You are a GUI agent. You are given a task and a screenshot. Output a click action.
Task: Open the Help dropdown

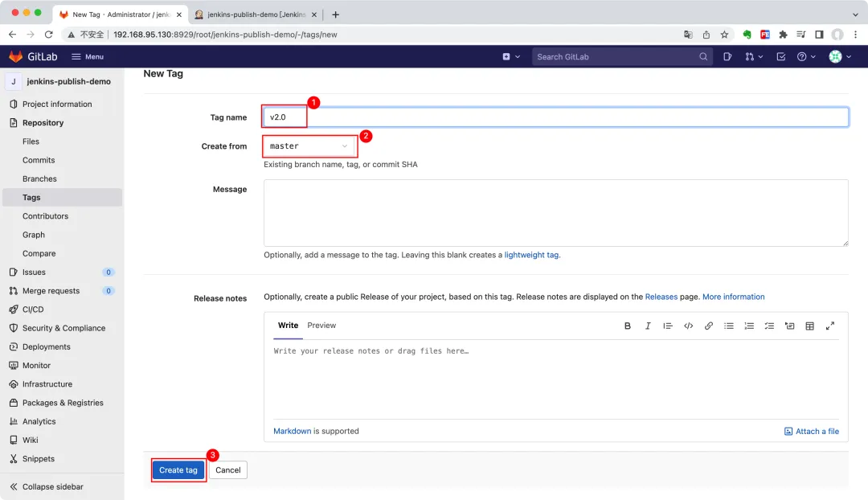click(x=806, y=56)
